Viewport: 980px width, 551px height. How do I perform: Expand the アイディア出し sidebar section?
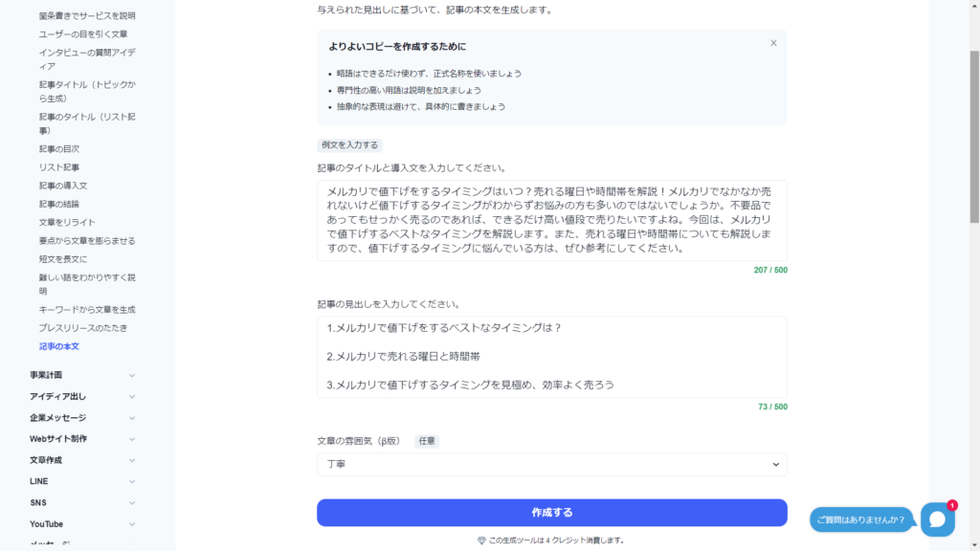[x=82, y=396]
